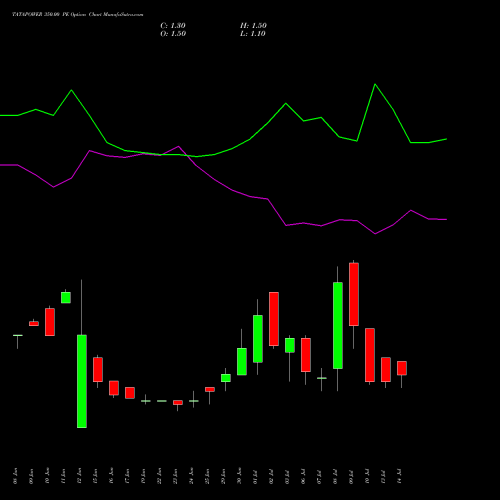Select the tall green candle on 12 Jun
The height and width of the screenshot is (500, 500).
coord(82,381)
